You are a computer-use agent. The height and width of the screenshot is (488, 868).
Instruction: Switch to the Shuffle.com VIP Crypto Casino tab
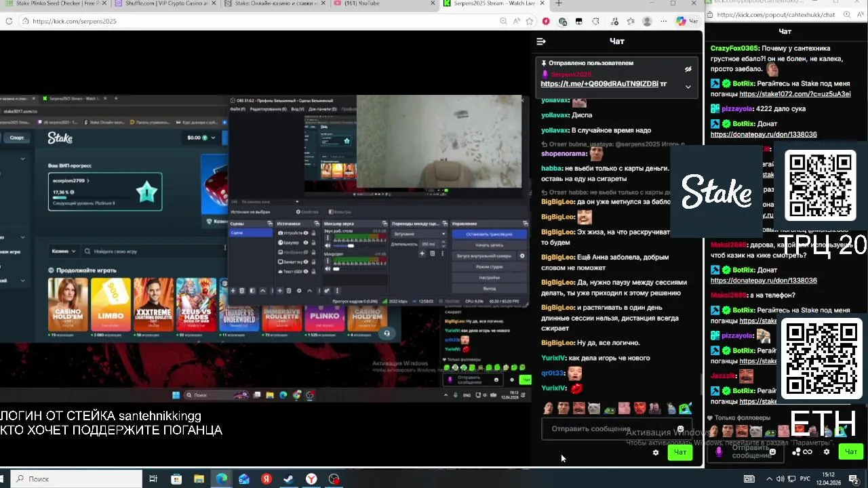pos(166,3)
